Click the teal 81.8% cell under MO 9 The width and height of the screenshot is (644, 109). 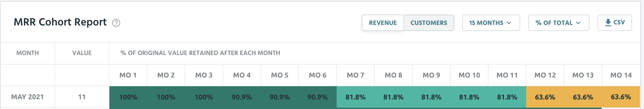[x=431, y=97]
